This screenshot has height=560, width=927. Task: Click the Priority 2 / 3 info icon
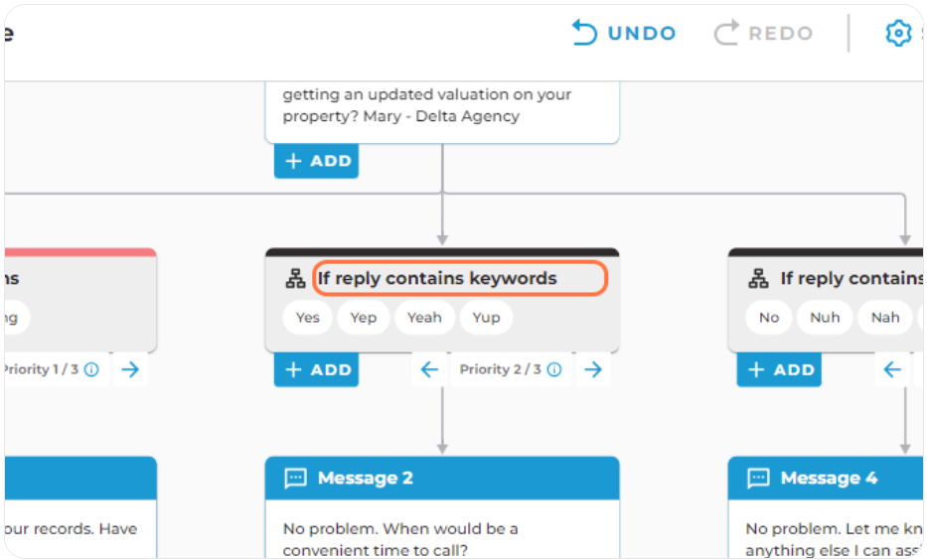point(554,369)
